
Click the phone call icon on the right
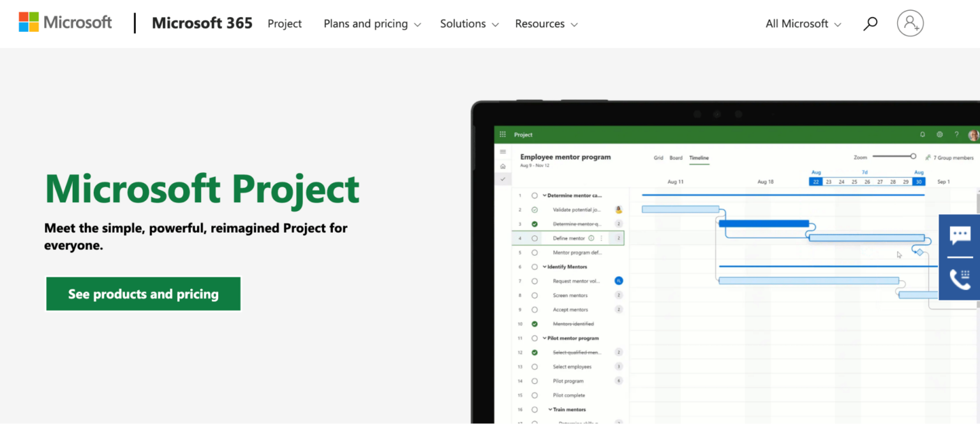pyautogui.click(x=960, y=279)
